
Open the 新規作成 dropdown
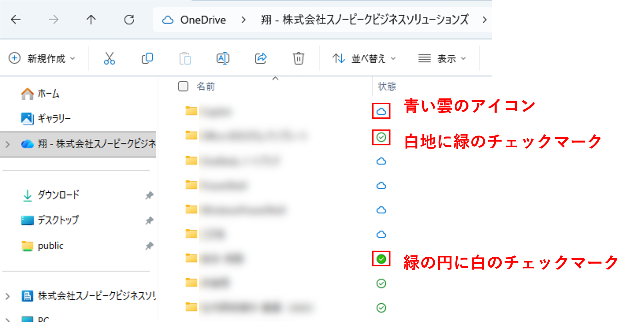tap(43, 58)
